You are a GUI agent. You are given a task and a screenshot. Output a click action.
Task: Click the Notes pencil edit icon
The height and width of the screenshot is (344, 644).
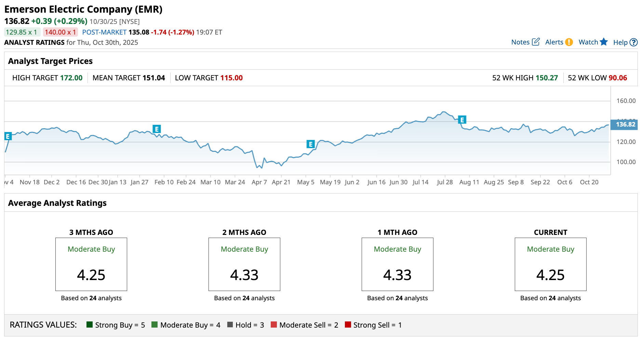[536, 42]
